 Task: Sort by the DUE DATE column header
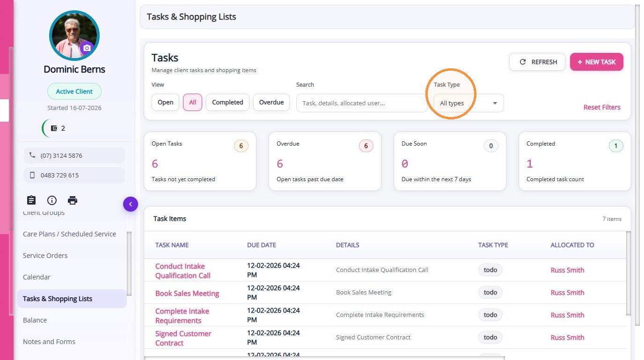(x=262, y=245)
